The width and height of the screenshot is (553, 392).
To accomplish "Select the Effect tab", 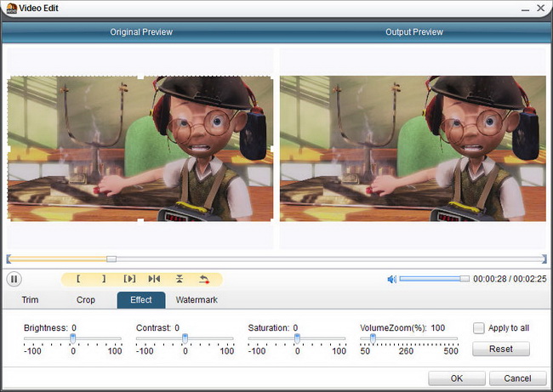I will [x=141, y=300].
